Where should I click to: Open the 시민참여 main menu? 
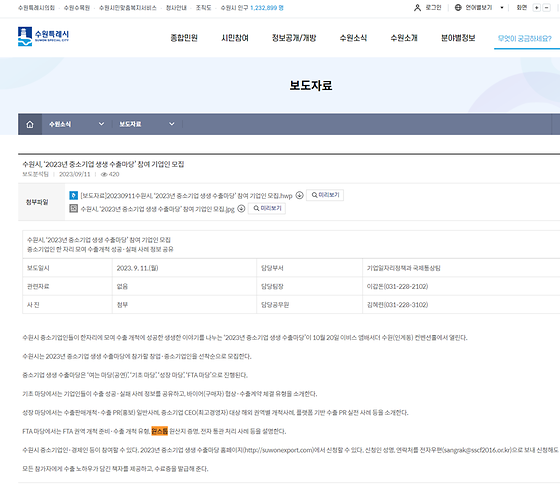(235, 38)
